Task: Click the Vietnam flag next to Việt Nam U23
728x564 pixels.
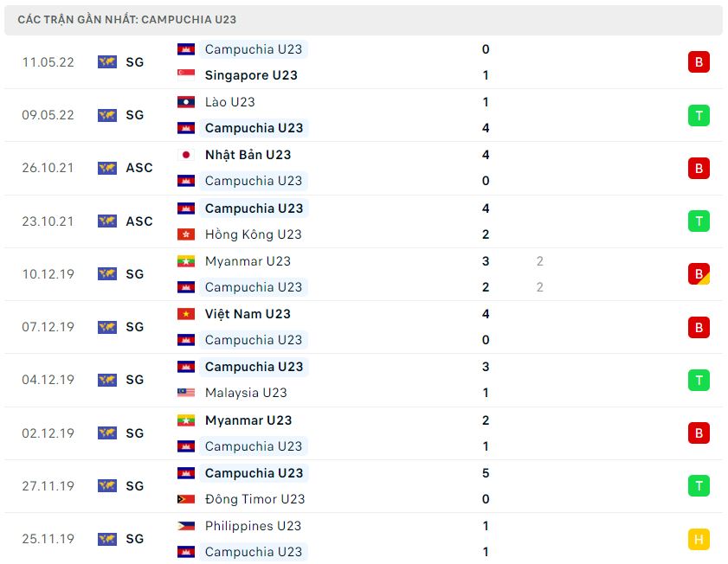Action: pos(185,314)
